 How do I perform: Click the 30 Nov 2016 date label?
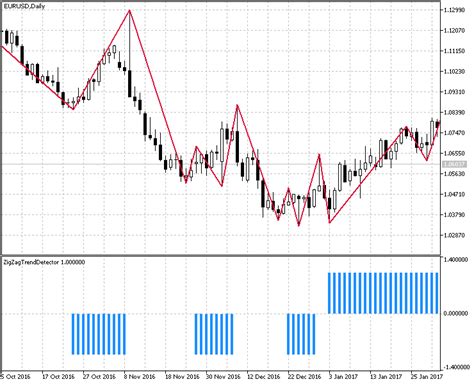point(223,377)
